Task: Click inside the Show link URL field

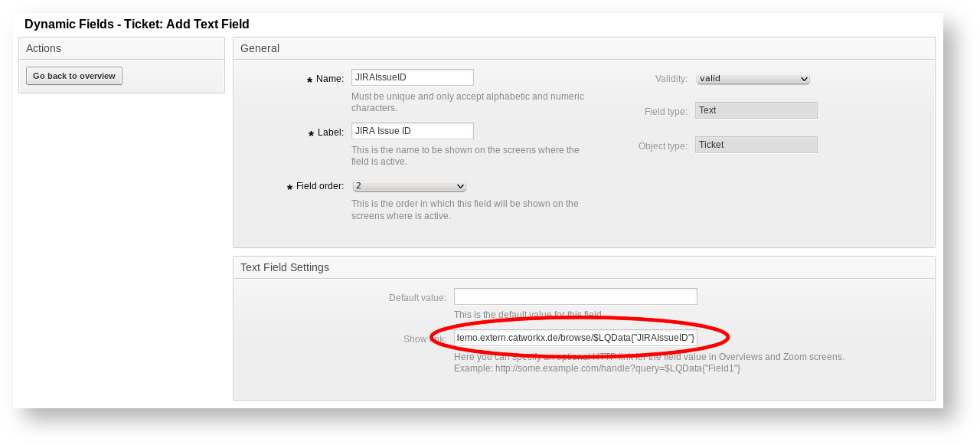Action: click(x=574, y=336)
